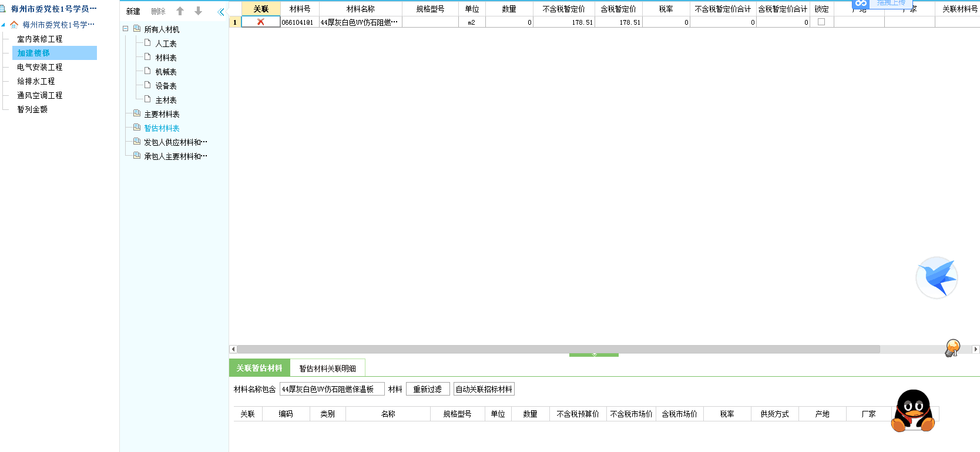Collapse the panel with double-chevron icon
This screenshot has height=452, width=980.
pyautogui.click(x=221, y=12)
